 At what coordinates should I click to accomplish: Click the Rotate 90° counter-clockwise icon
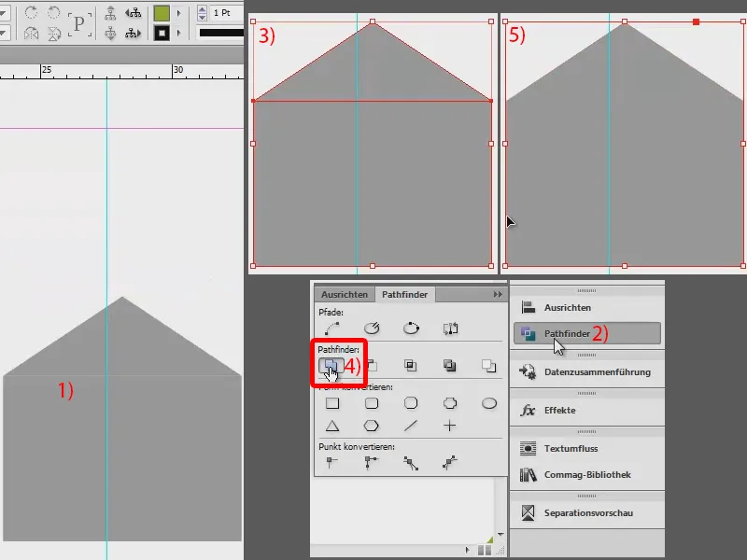coord(53,12)
